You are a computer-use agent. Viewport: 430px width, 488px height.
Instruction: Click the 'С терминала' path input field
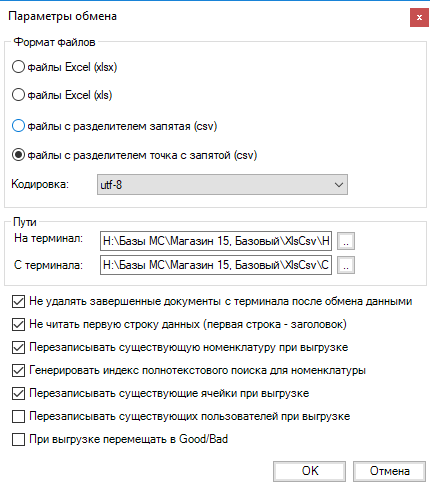point(216,265)
